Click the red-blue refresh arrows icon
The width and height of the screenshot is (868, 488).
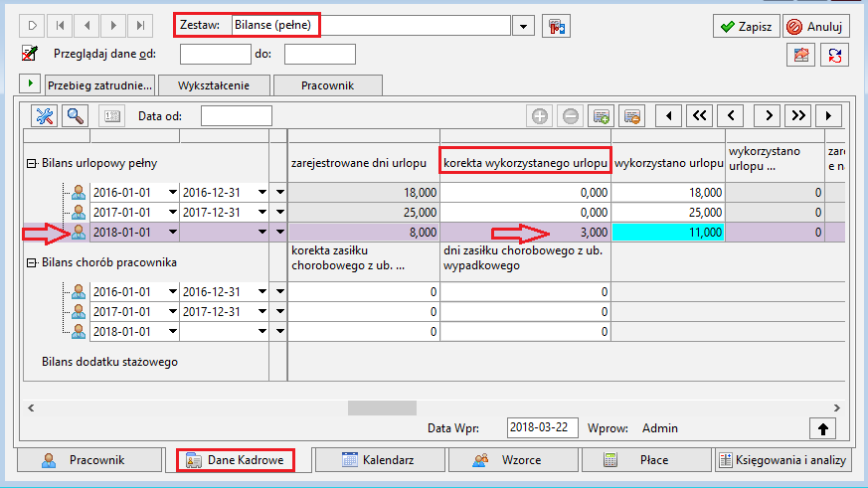[835, 55]
